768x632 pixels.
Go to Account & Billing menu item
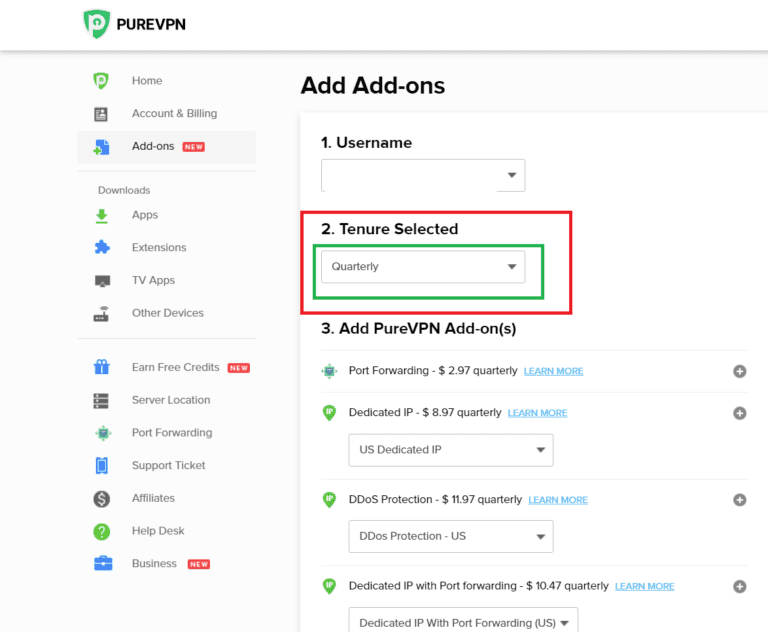(174, 114)
